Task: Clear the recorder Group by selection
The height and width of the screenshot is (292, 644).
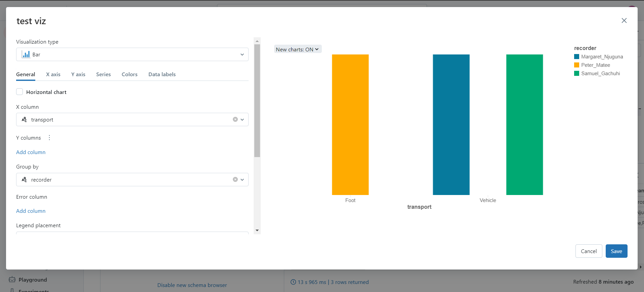Action: click(x=235, y=180)
